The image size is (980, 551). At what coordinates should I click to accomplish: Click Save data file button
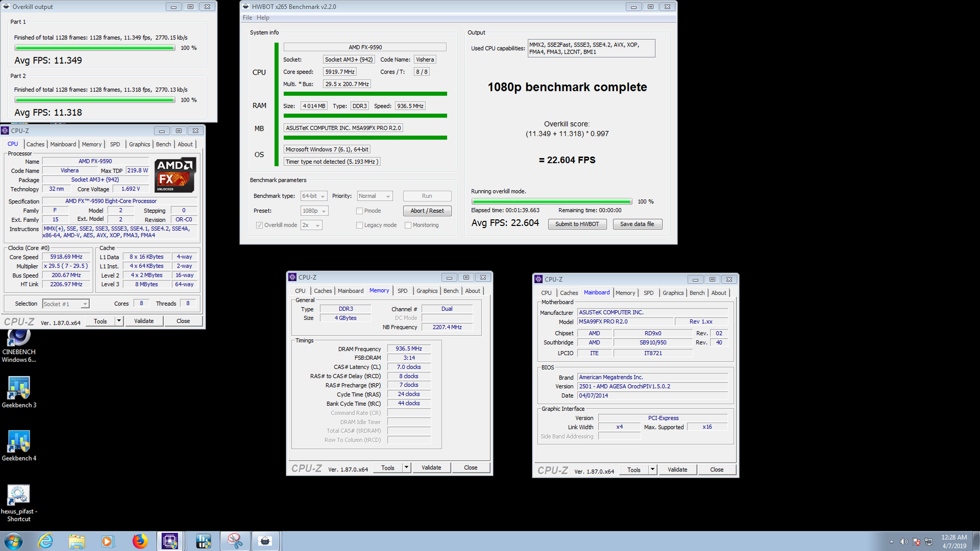636,224
